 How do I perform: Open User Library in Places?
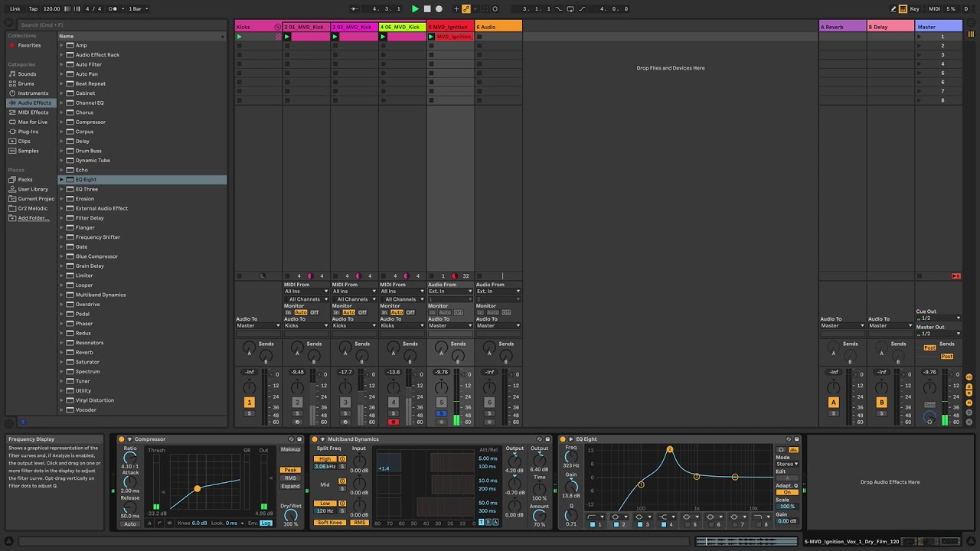(33, 189)
